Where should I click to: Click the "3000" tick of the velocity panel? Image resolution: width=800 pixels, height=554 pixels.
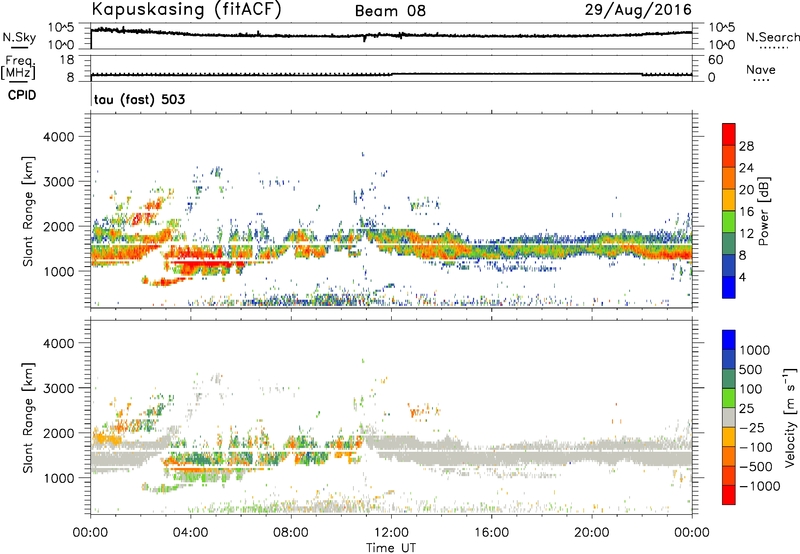click(59, 388)
